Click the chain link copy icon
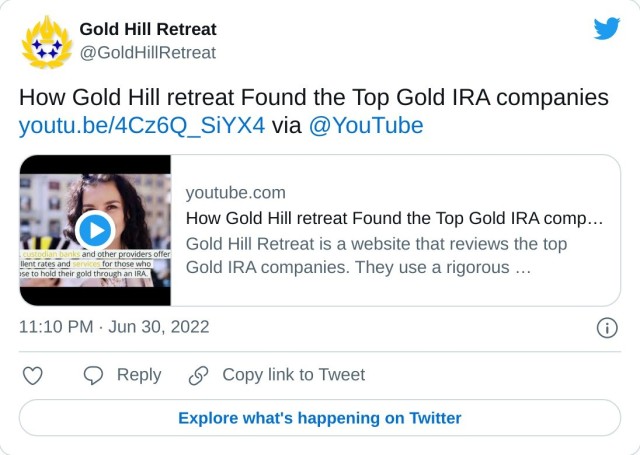Viewport: 640px width, 455px height. coord(198,375)
